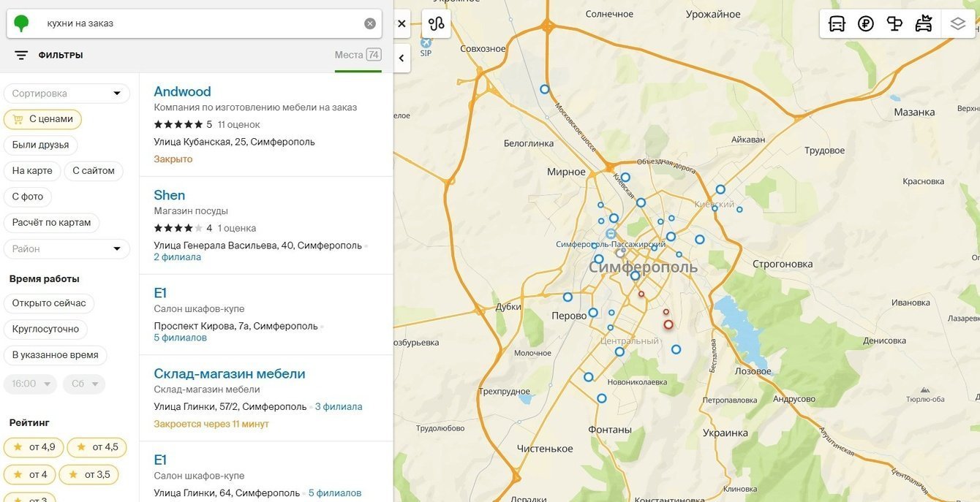
Task: Open the 'Сортировка' dropdown
Action: [x=67, y=94]
